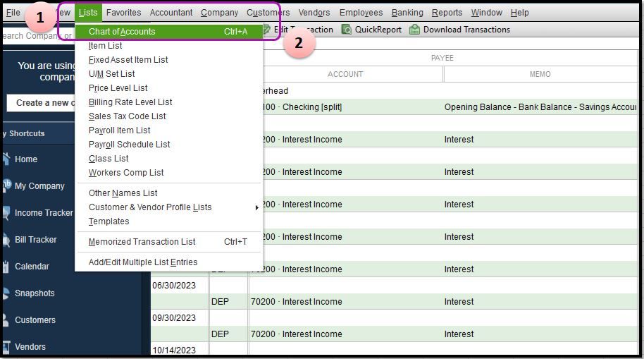The height and width of the screenshot is (359, 644).
Task: Click the My Company sidebar label
Action: tap(39, 186)
